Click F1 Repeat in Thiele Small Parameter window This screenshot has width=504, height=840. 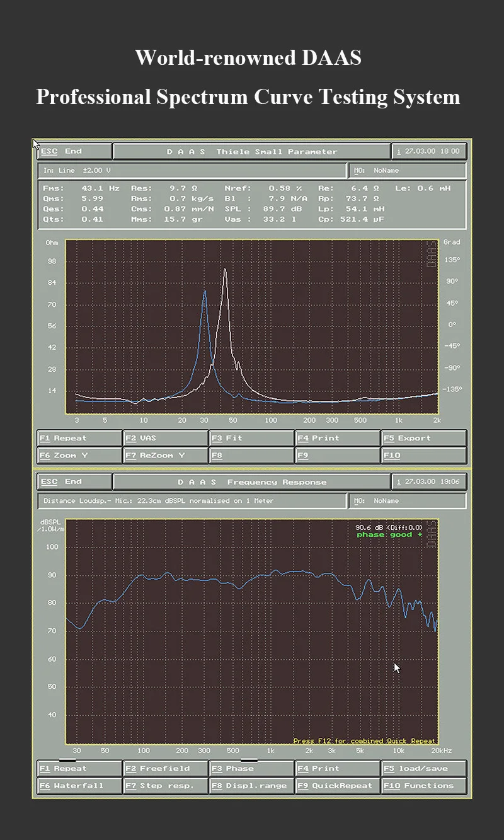pos(79,438)
